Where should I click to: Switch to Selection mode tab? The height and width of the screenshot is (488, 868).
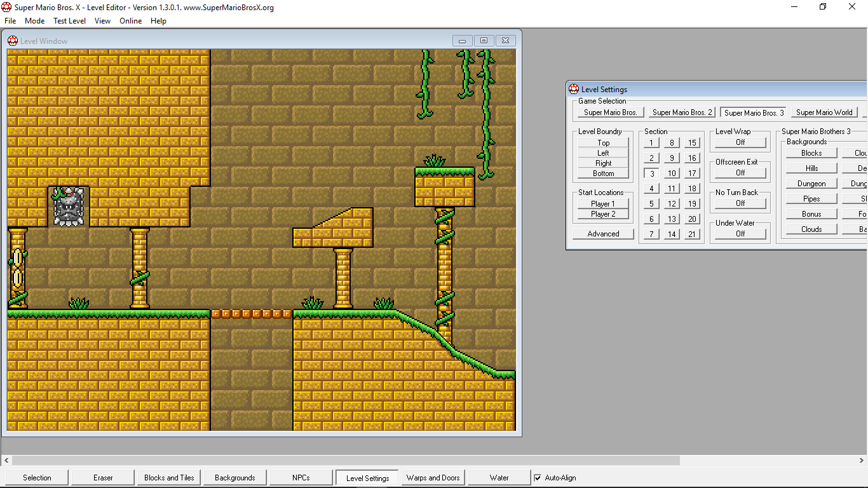pyautogui.click(x=37, y=478)
